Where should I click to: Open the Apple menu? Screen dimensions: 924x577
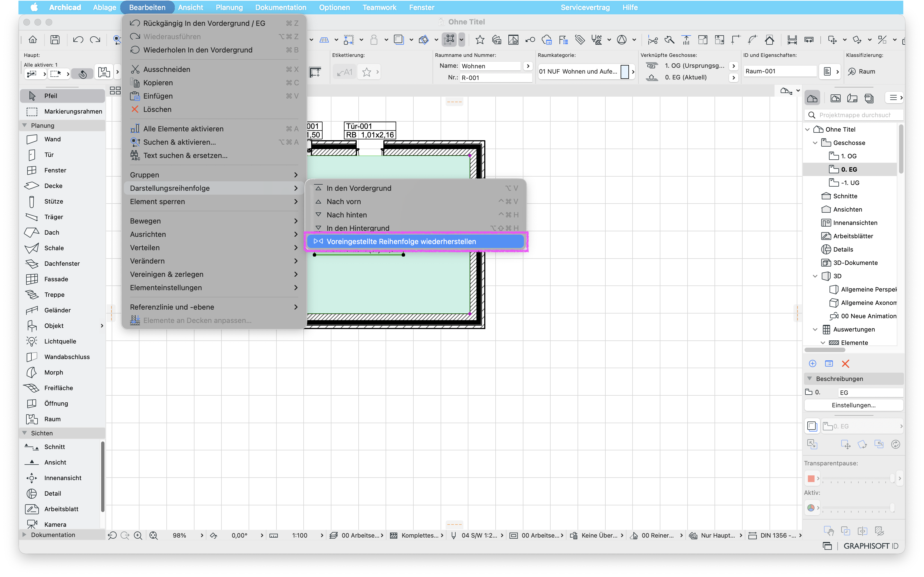(35, 7)
